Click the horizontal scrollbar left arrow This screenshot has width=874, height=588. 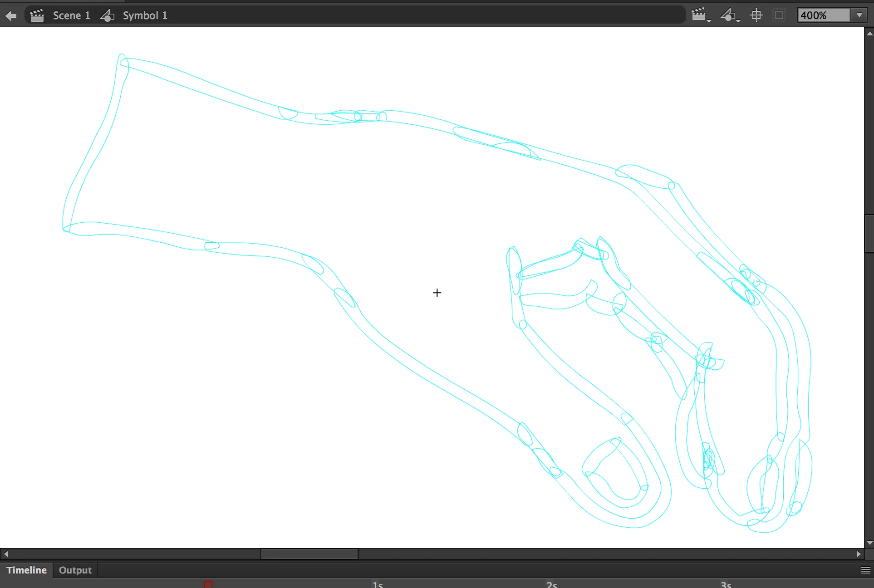click(x=6, y=554)
